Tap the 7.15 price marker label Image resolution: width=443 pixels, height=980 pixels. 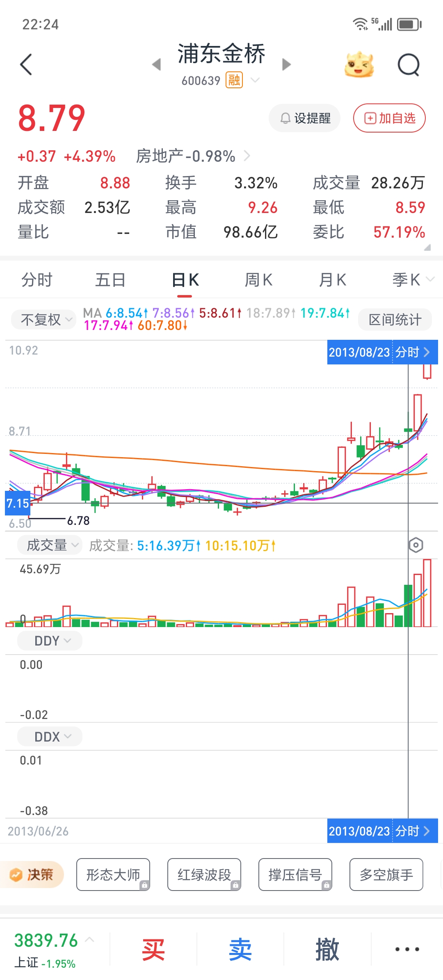[x=18, y=503]
